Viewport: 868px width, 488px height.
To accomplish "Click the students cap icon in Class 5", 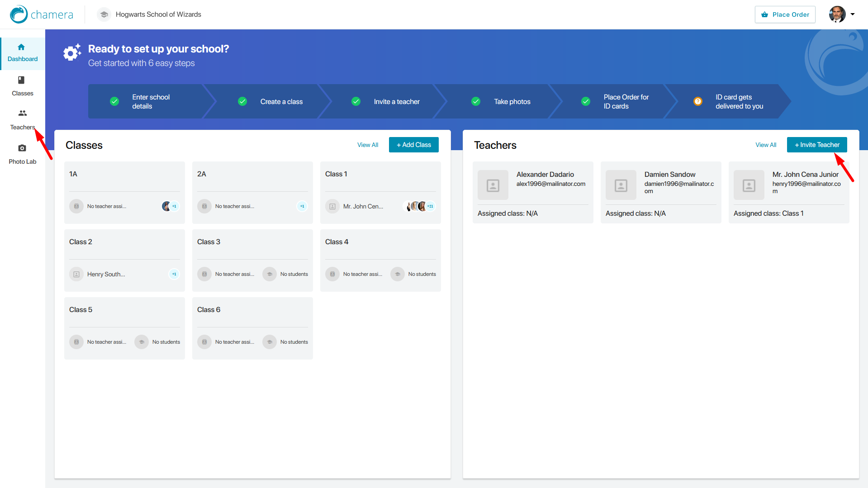I will [142, 342].
